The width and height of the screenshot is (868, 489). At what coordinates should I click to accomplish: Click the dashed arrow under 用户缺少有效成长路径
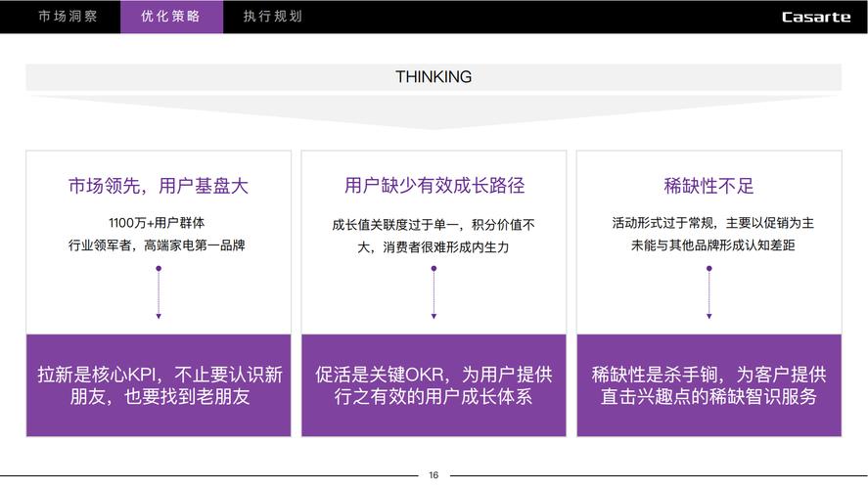point(434,292)
